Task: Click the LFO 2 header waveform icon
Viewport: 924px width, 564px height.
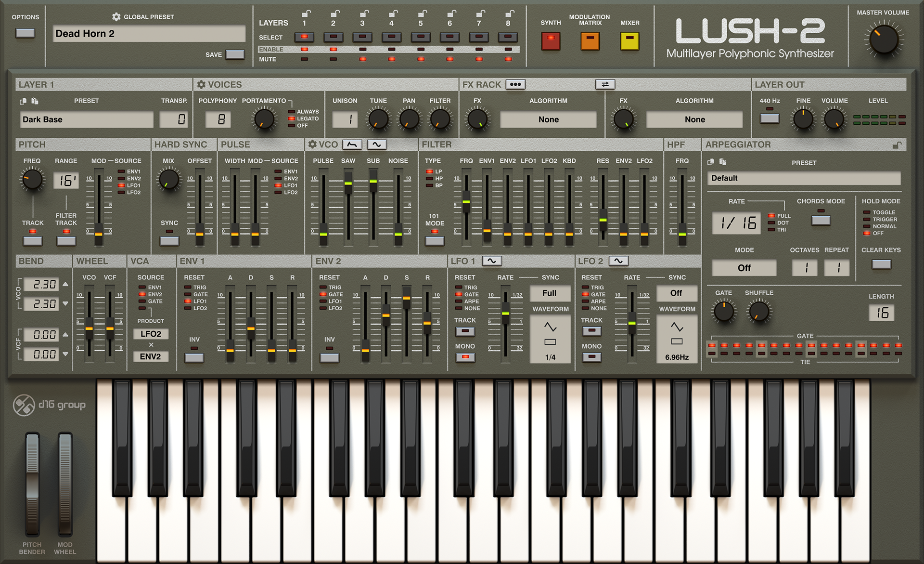Action: pos(618,261)
